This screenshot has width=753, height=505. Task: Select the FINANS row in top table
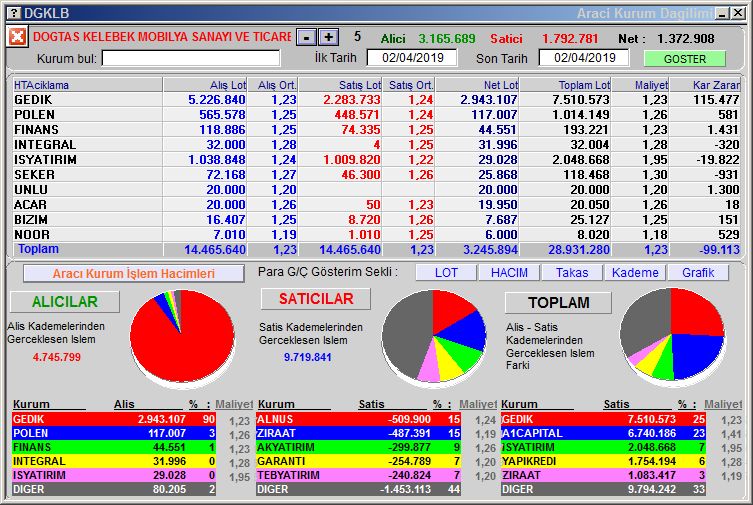click(376, 130)
